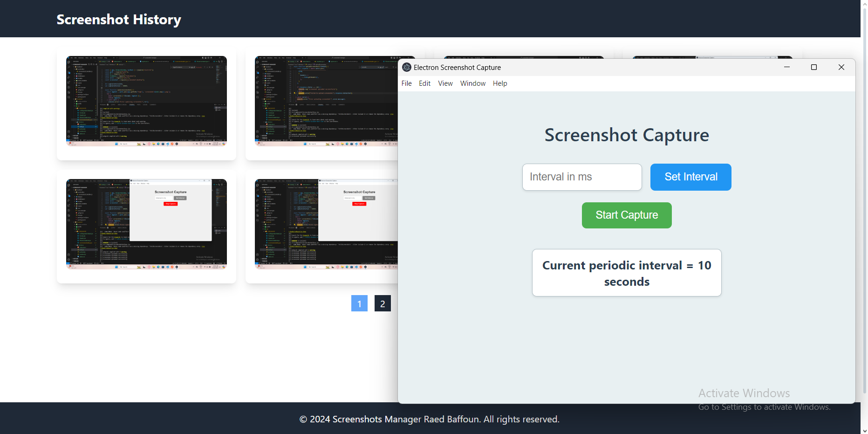This screenshot has width=868, height=434.
Task: Minimize the Electron Screenshot Capture window
Action: (x=787, y=67)
